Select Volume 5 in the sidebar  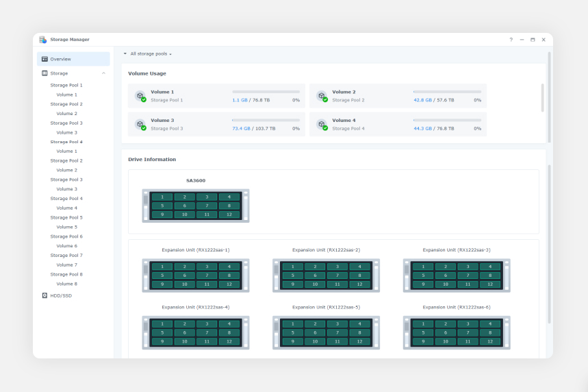coord(67,227)
